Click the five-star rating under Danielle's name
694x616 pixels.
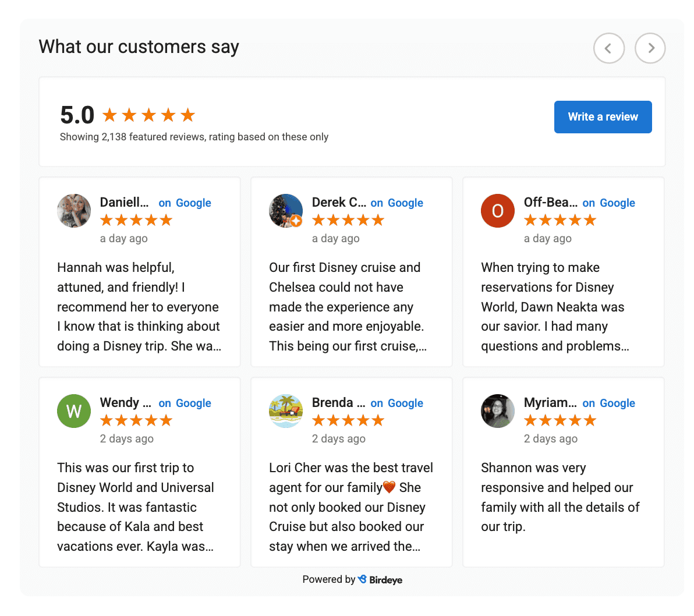[136, 220]
